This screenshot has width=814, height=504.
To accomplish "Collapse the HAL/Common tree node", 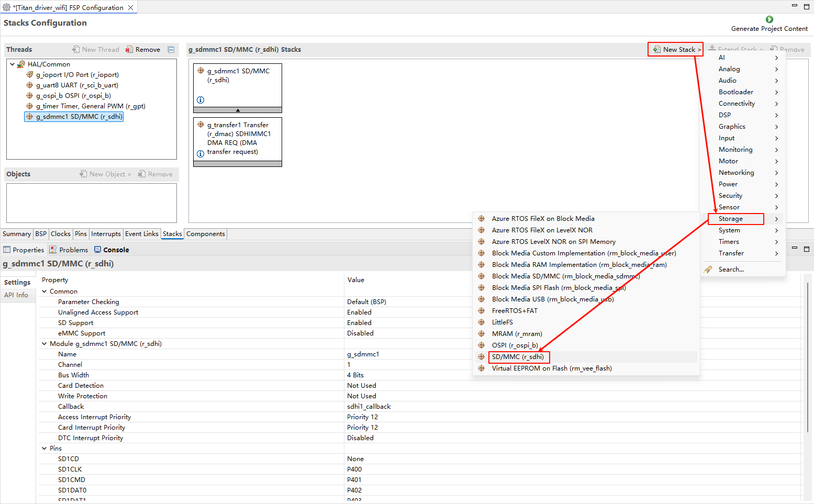I will pos(13,64).
